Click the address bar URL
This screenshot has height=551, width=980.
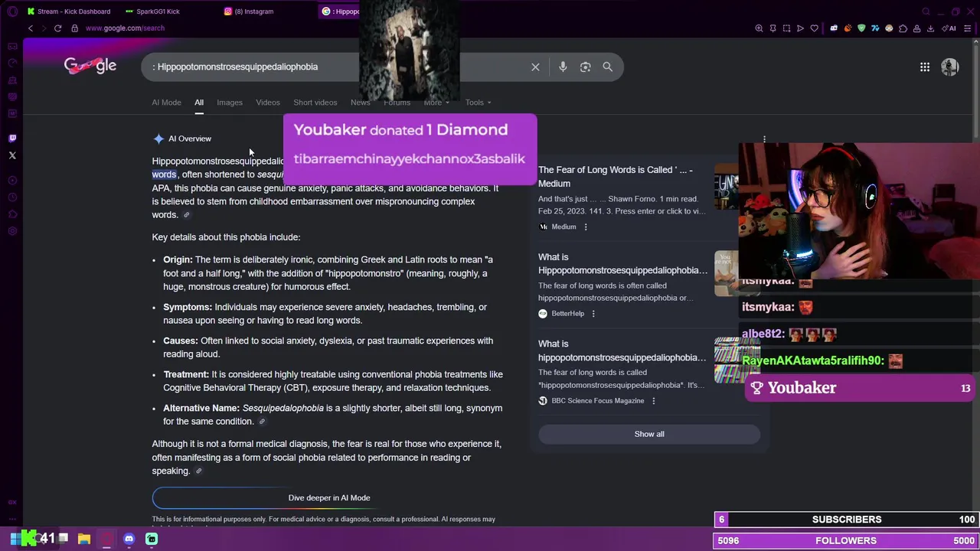[125, 28]
